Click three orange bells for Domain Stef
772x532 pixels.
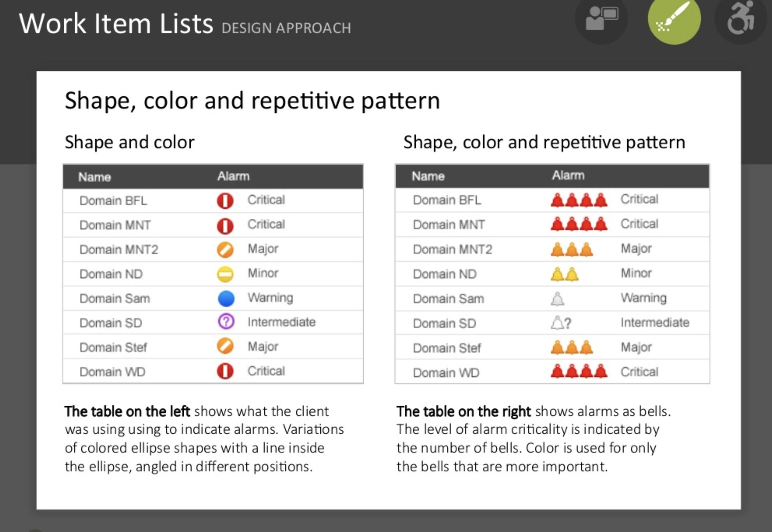click(572, 347)
